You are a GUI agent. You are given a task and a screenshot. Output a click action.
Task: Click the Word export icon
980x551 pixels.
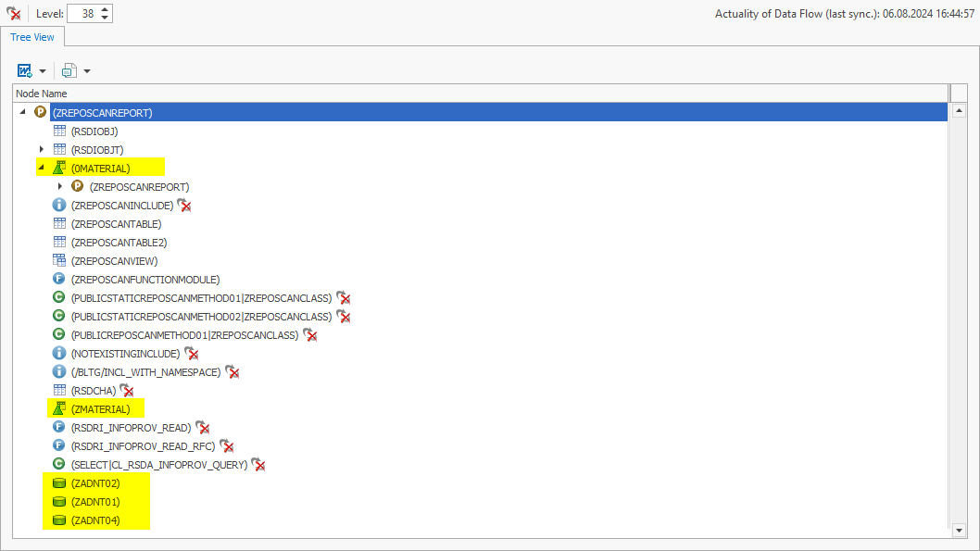pos(25,70)
